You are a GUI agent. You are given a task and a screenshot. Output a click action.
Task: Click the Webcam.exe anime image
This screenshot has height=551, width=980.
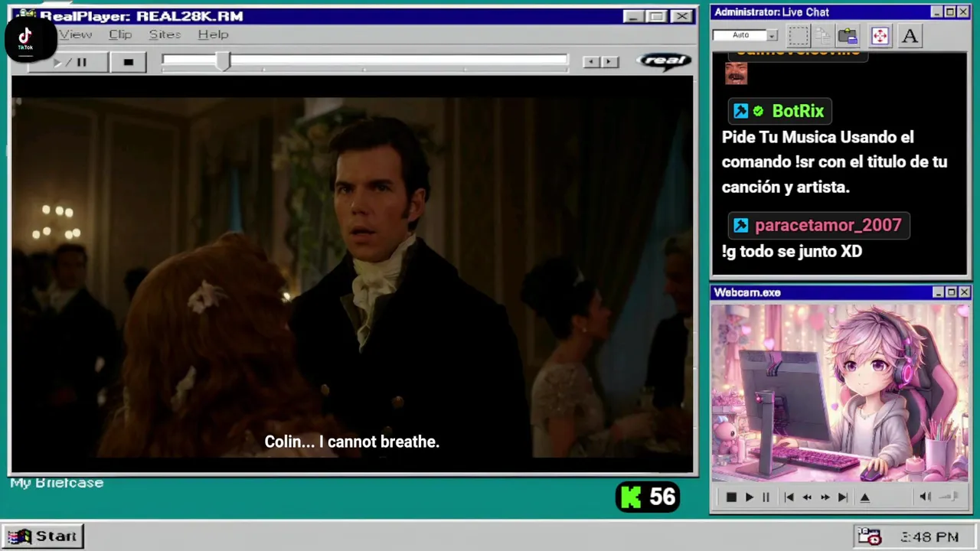tap(840, 393)
